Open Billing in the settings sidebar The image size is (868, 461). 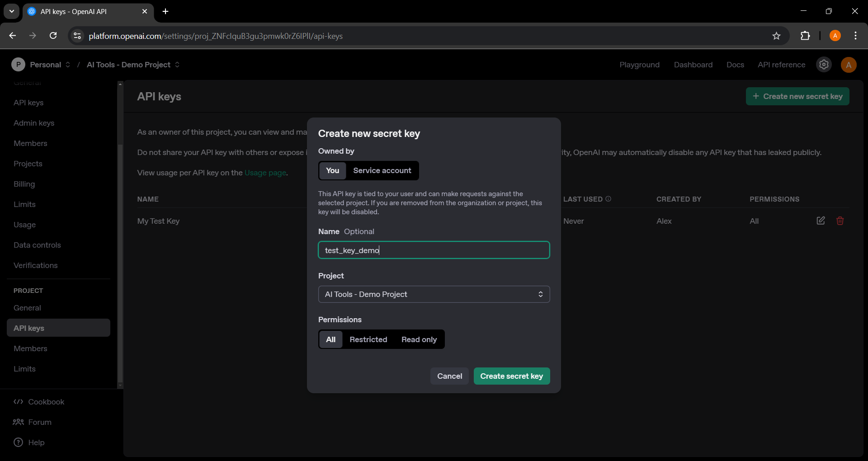24,184
